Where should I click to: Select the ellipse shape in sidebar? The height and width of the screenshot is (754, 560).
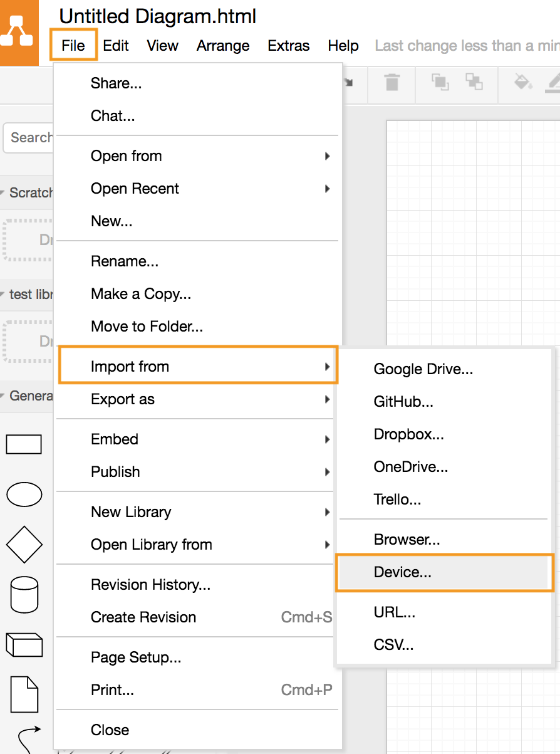click(24, 494)
